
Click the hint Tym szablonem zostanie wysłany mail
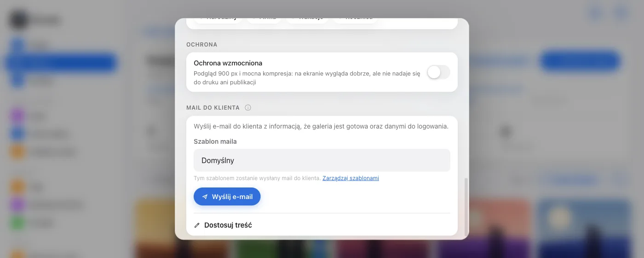(257, 178)
